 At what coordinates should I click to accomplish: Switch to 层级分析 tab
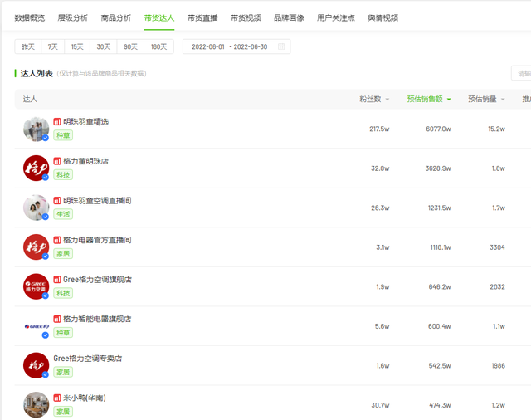(x=73, y=18)
